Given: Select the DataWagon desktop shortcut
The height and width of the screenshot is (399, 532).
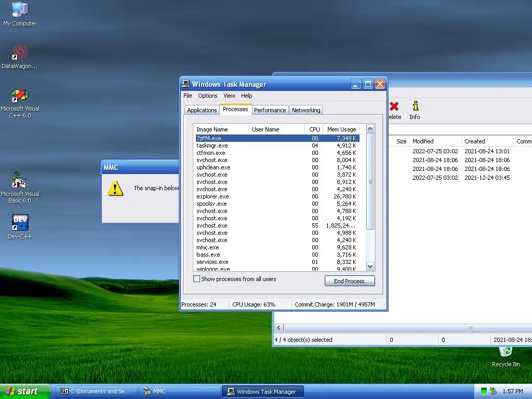Looking at the screenshot, I should pos(20,57).
